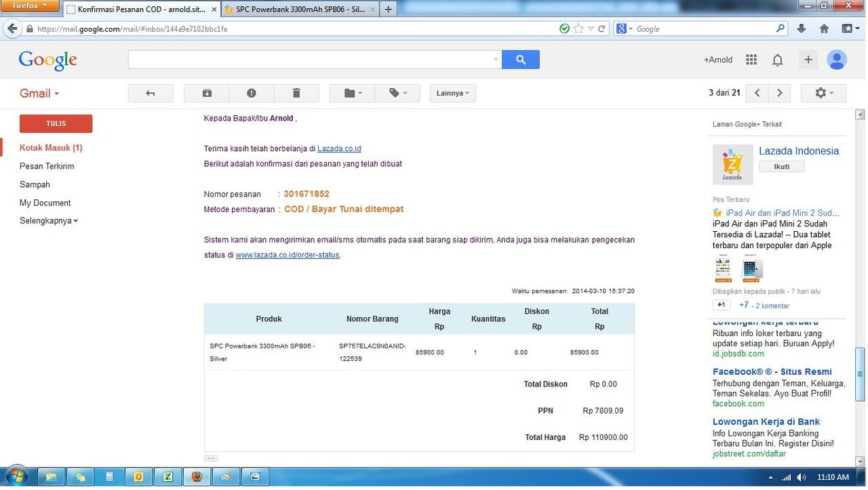Screen dimensions: 868x490
Task: Switch to the SPC Powerbank 3300mAh tab
Action: [x=300, y=9]
